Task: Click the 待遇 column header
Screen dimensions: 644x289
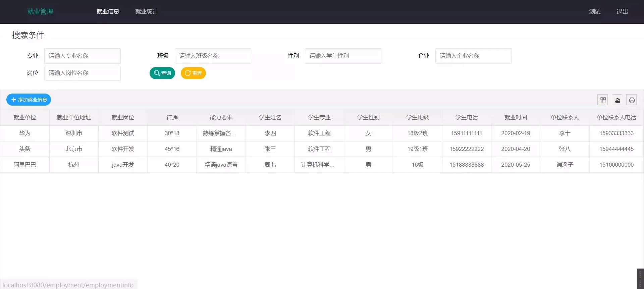Action: tap(172, 117)
